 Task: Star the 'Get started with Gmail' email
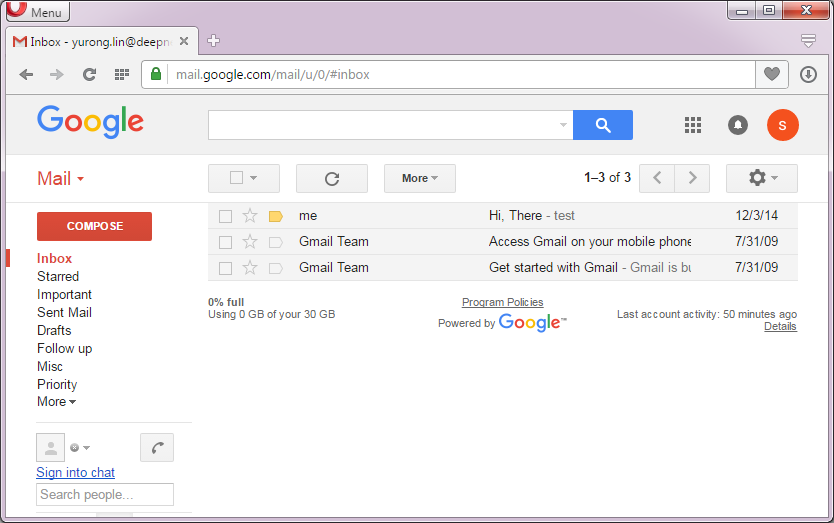(250, 268)
